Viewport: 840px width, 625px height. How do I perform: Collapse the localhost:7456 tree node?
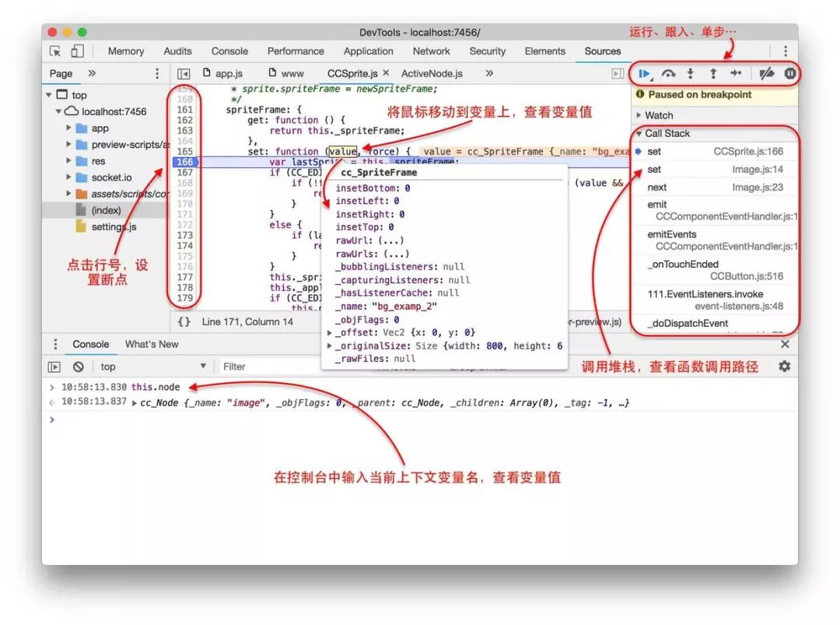coord(58,111)
